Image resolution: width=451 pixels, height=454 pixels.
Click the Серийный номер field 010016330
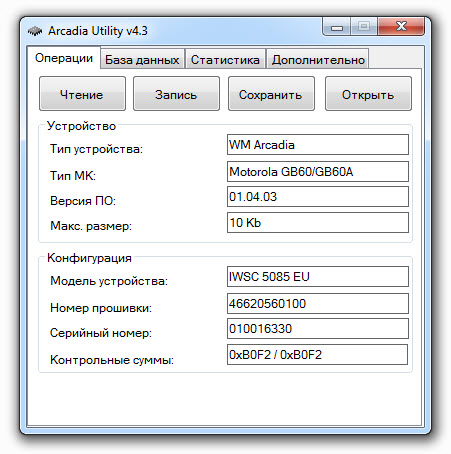pyautogui.click(x=318, y=329)
